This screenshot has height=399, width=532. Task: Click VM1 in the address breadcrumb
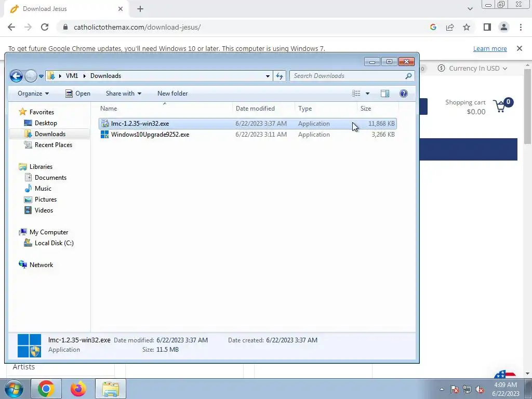[x=72, y=76]
